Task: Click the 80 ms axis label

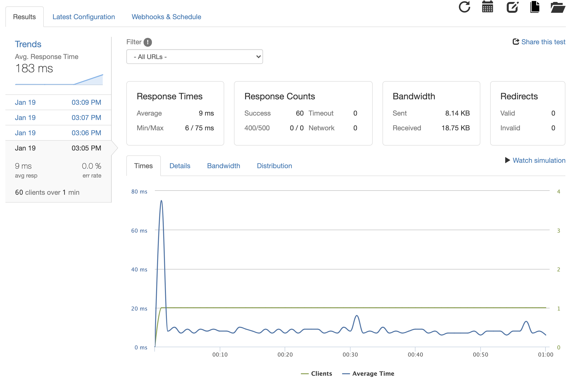Action: [139, 192]
